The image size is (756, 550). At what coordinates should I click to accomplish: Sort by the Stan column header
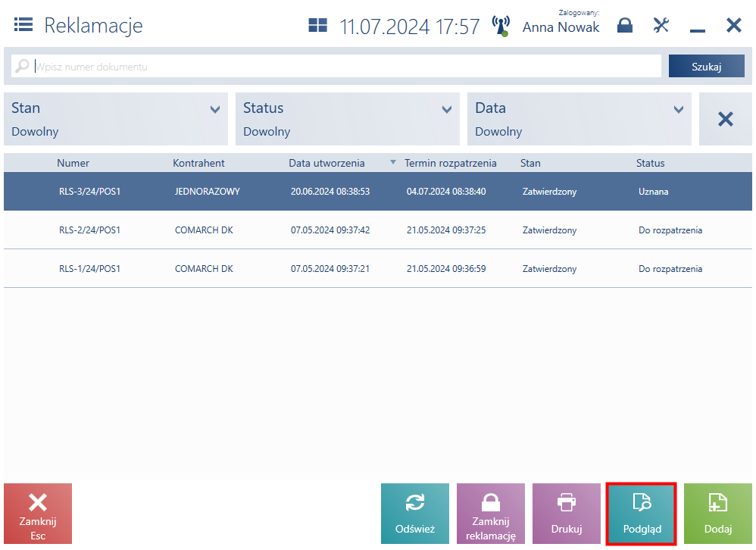[x=530, y=163]
